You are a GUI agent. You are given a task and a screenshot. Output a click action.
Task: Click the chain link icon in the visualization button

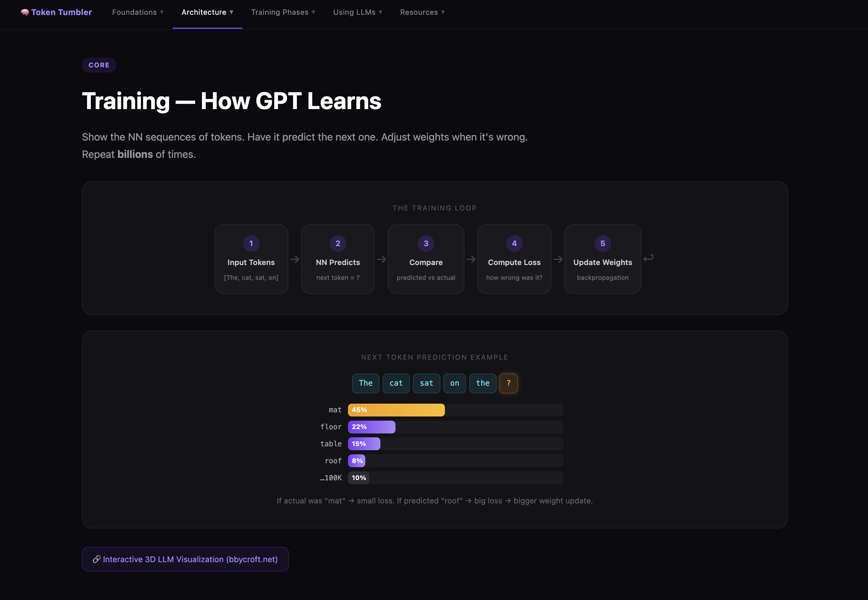pyautogui.click(x=97, y=559)
